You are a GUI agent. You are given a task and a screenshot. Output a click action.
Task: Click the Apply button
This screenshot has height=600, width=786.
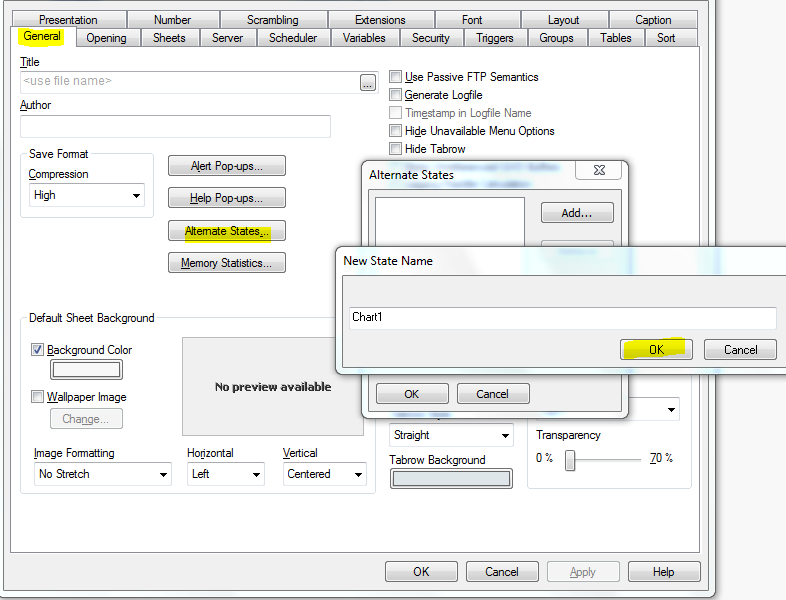tap(583, 572)
